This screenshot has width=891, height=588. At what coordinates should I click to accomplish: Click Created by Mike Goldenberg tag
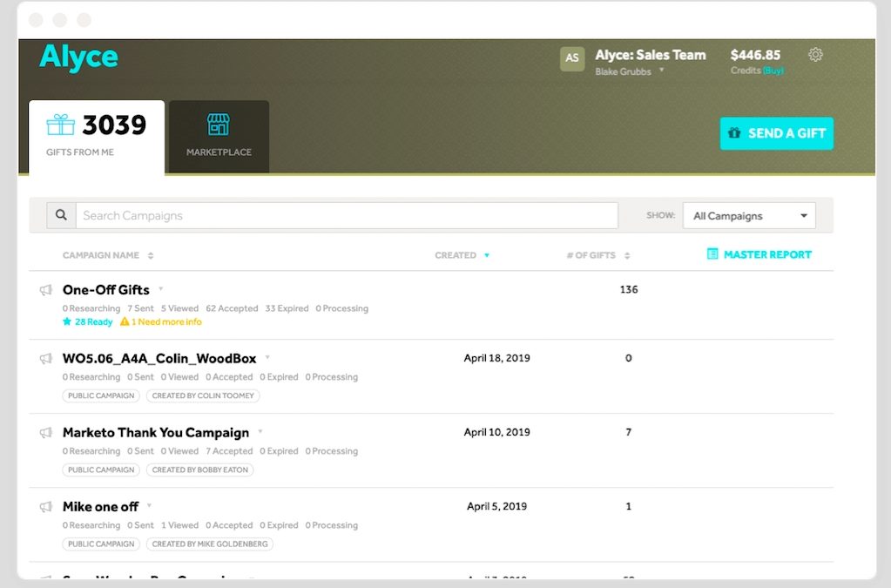tap(210, 544)
